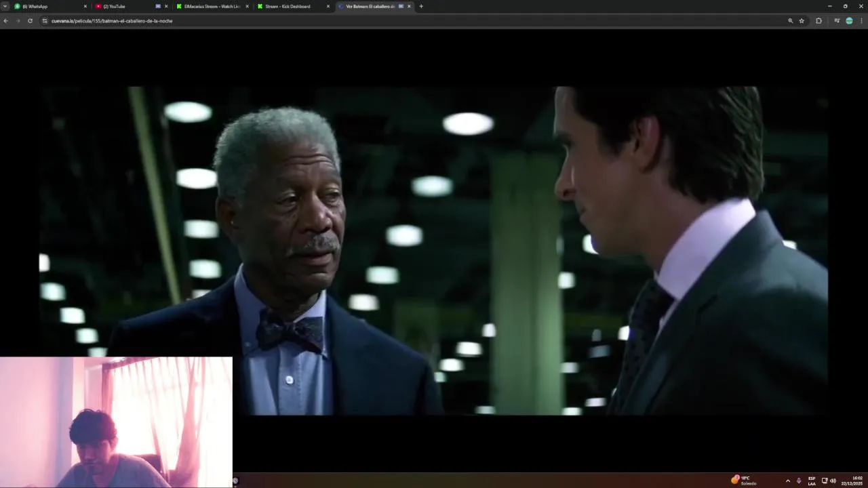Open the media controls icon
The image size is (868, 488).
[837, 21]
